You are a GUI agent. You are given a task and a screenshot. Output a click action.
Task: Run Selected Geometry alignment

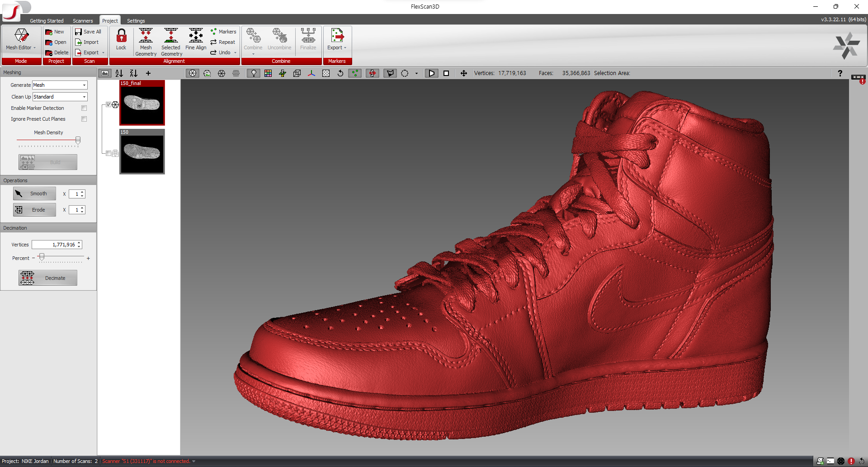point(171,42)
